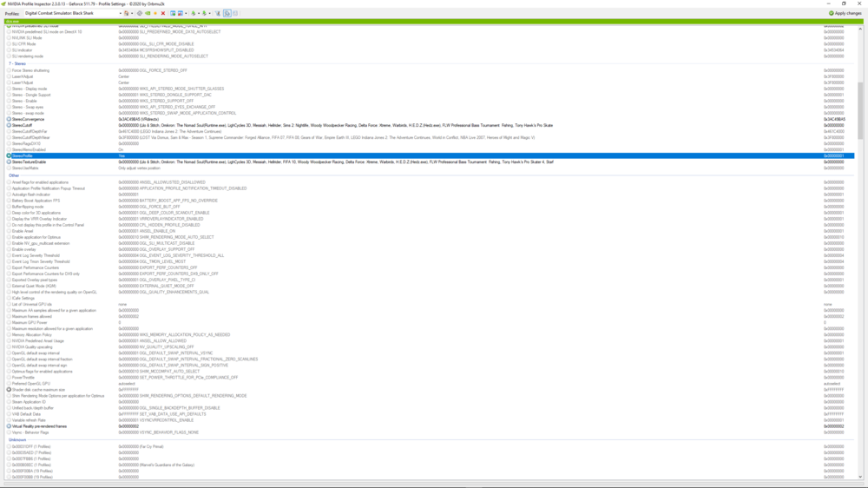
Task: Select Vsync - Behavior Flags row
Action: coord(429,432)
